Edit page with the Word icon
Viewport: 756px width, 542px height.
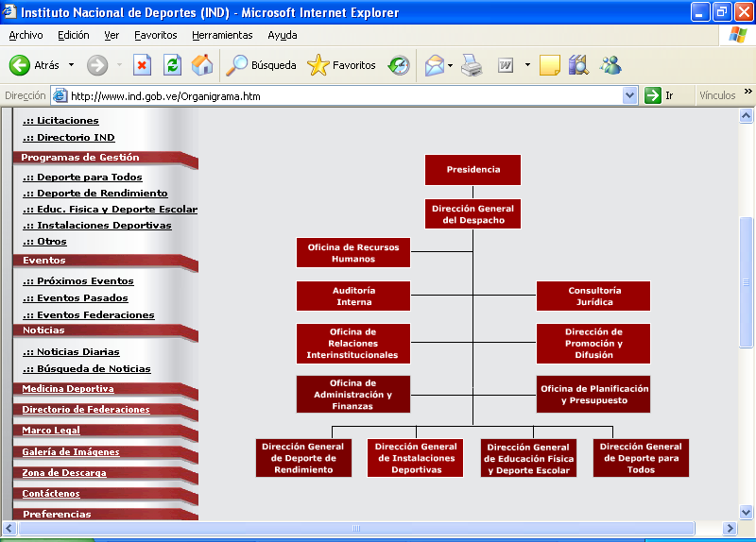[x=506, y=65]
